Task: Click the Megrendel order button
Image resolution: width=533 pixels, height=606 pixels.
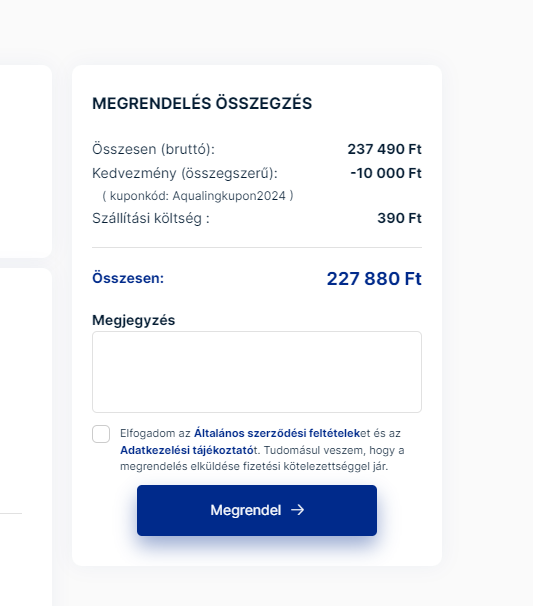Action: point(257,510)
